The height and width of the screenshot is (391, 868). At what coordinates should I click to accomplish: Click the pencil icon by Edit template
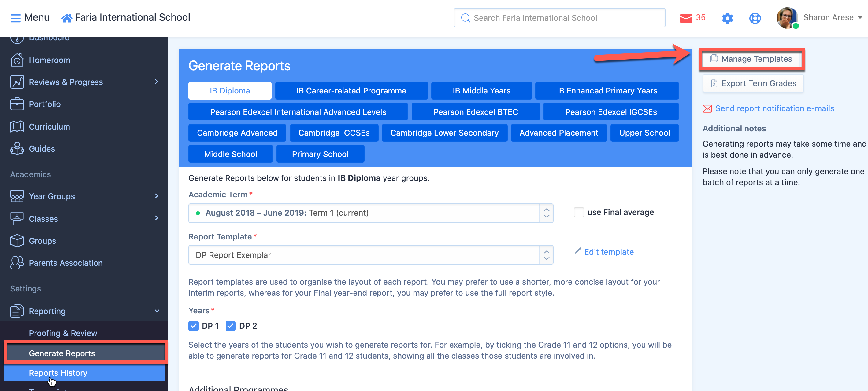(577, 251)
